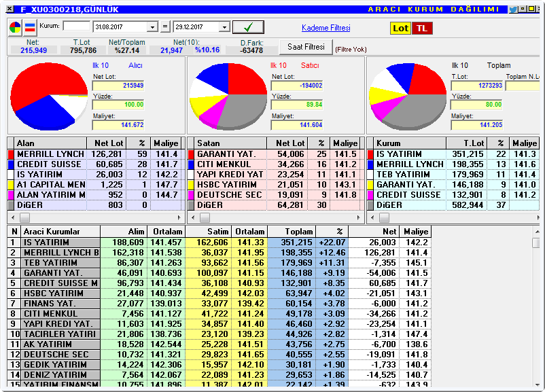Sort by the Toplam column header
Screen dimensions: 545x392
pos(292,232)
